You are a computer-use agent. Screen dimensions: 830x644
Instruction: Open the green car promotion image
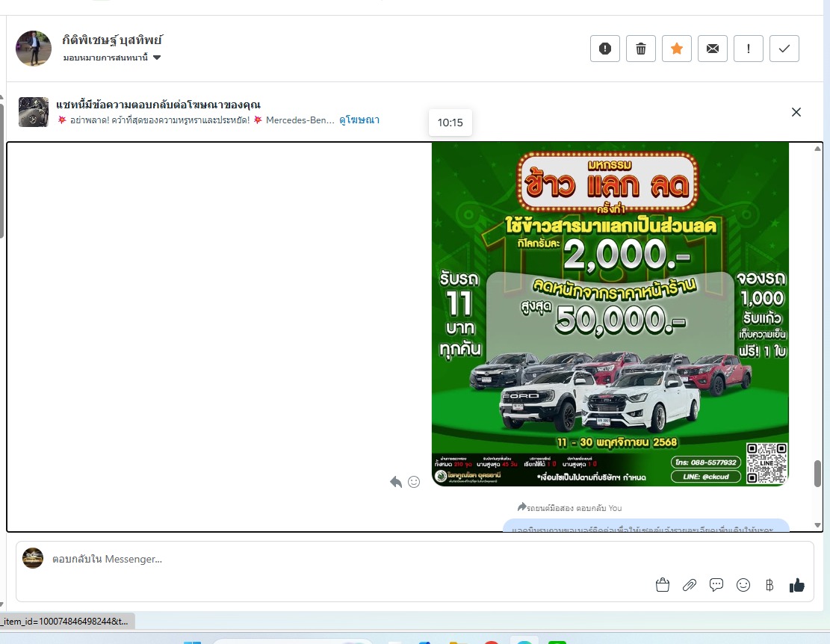[610, 314]
